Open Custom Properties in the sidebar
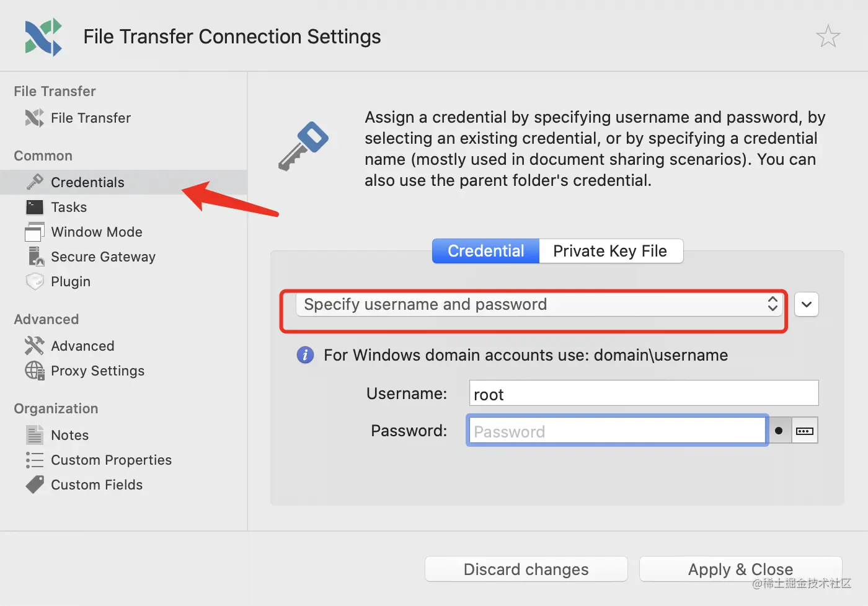This screenshot has height=606, width=868. (x=111, y=460)
